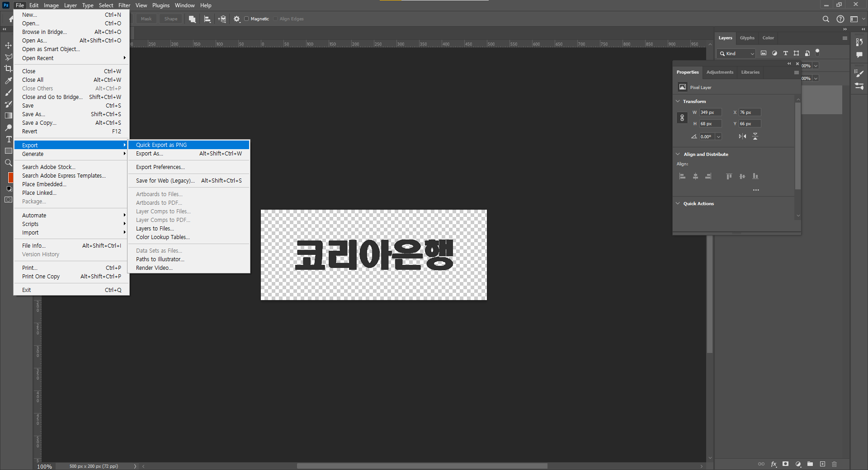868x470 pixels.
Task: Open the workspace switcher dropdown
Action: pos(857,19)
